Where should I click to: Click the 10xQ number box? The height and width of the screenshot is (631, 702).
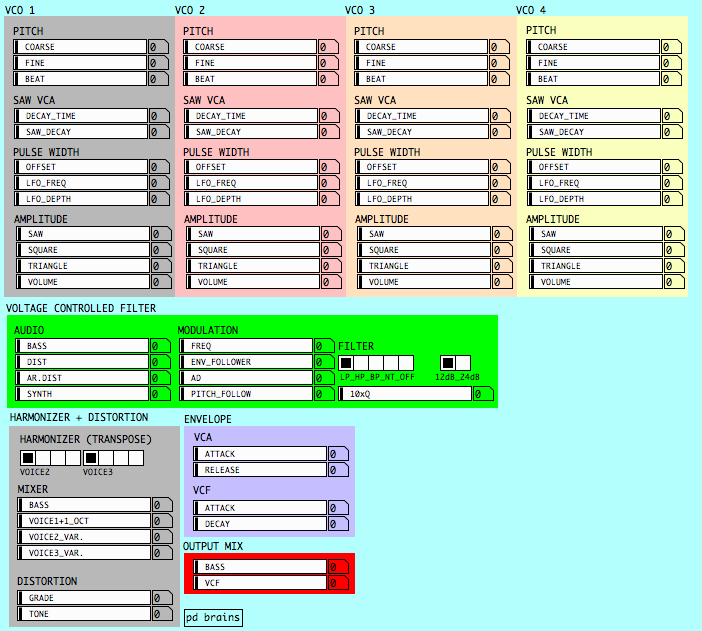[x=484, y=394]
